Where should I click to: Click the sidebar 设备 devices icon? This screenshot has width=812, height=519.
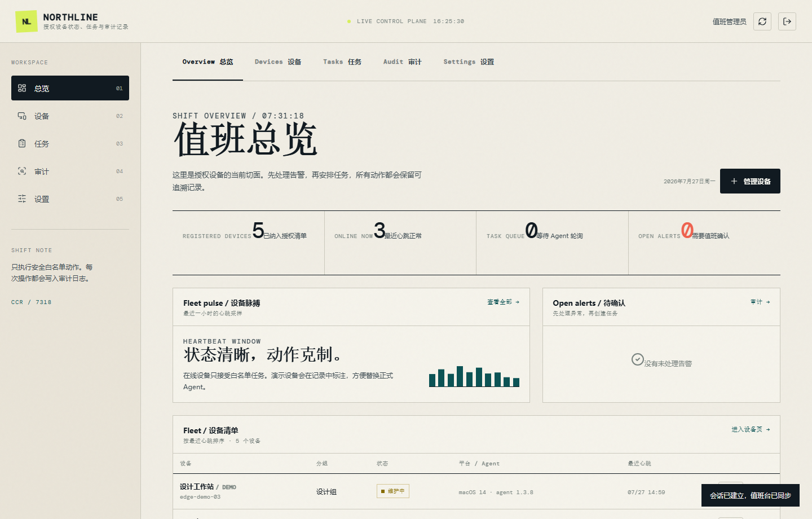click(22, 116)
